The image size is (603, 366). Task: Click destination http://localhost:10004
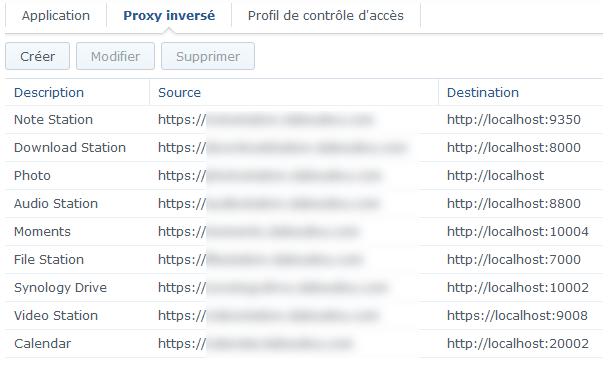coord(518,232)
